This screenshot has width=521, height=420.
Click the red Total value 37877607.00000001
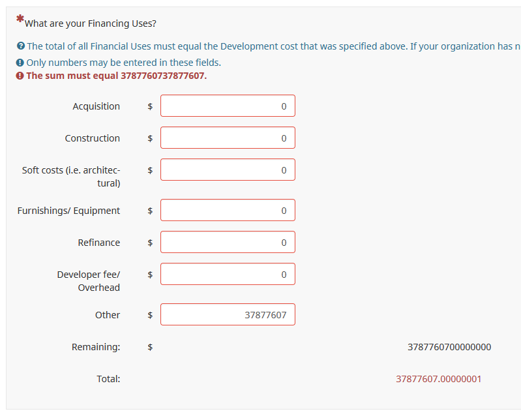438,379
